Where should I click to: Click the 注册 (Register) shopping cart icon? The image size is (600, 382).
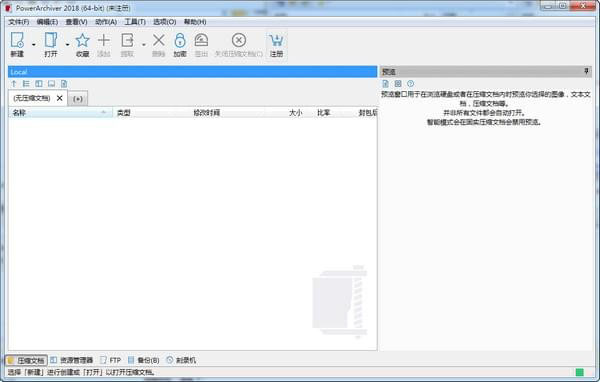[276, 44]
